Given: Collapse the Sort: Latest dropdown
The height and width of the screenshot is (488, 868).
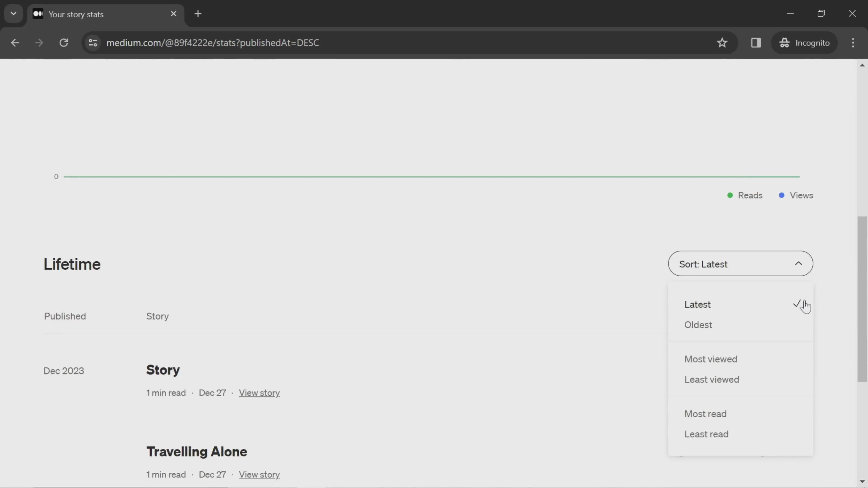Looking at the screenshot, I should [x=740, y=264].
